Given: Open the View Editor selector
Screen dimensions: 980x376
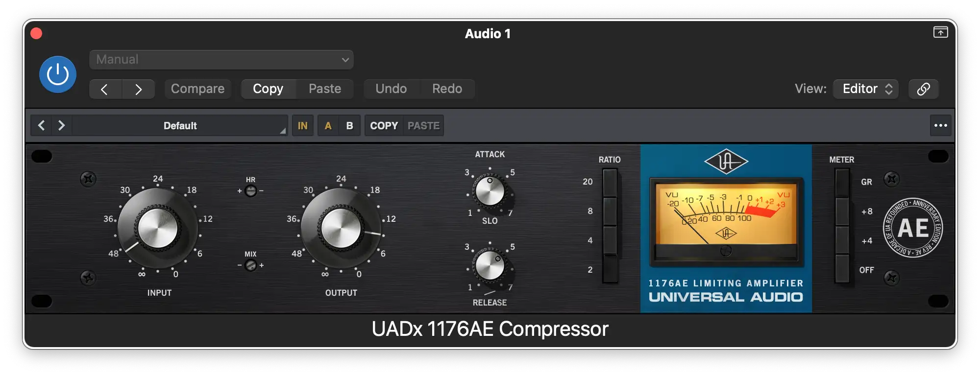Looking at the screenshot, I should click(866, 89).
